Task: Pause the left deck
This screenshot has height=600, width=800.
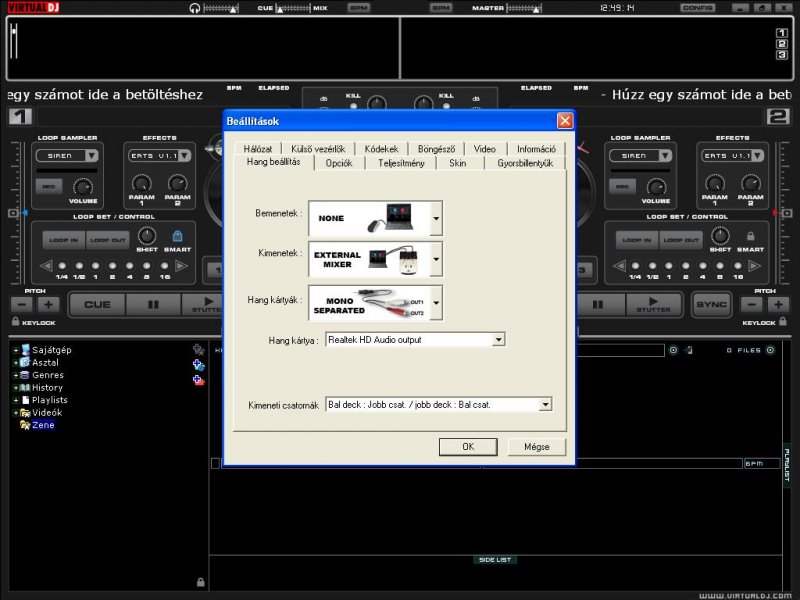Action: (153, 305)
